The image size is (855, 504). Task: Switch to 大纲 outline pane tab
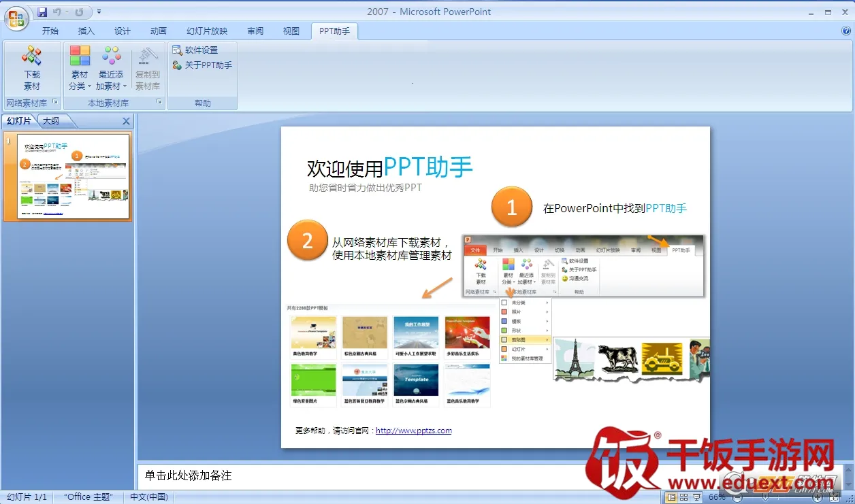[x=51, y=121]
